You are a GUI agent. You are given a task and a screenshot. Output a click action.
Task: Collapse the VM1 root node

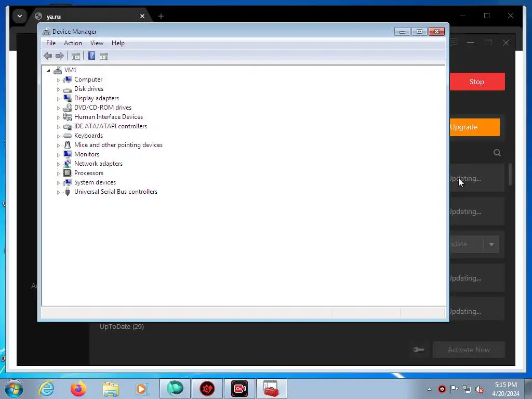[48, 71]
